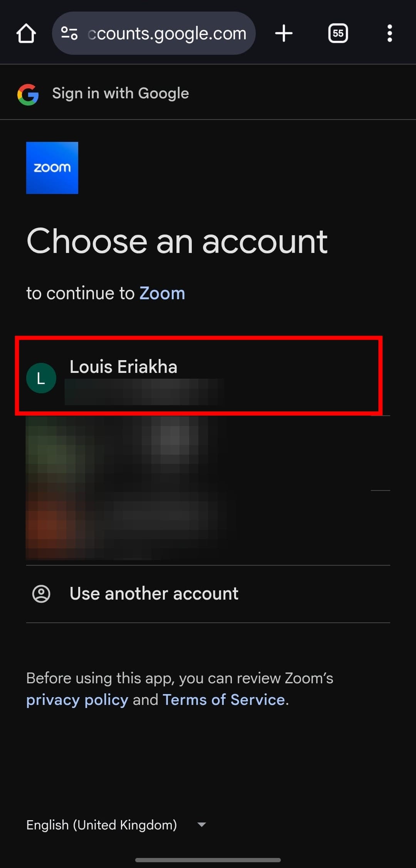Tap the green L profile avatar

41,378
